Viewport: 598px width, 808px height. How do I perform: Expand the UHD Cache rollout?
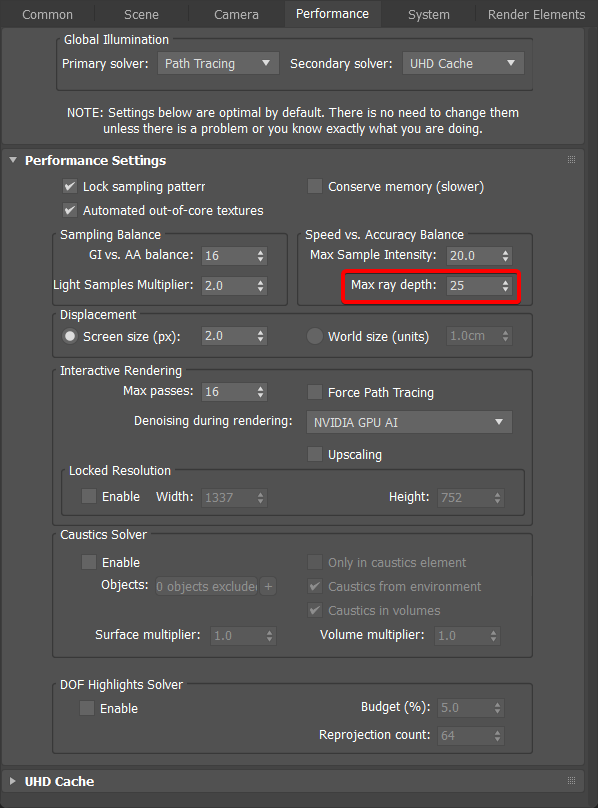click(13, 781)
